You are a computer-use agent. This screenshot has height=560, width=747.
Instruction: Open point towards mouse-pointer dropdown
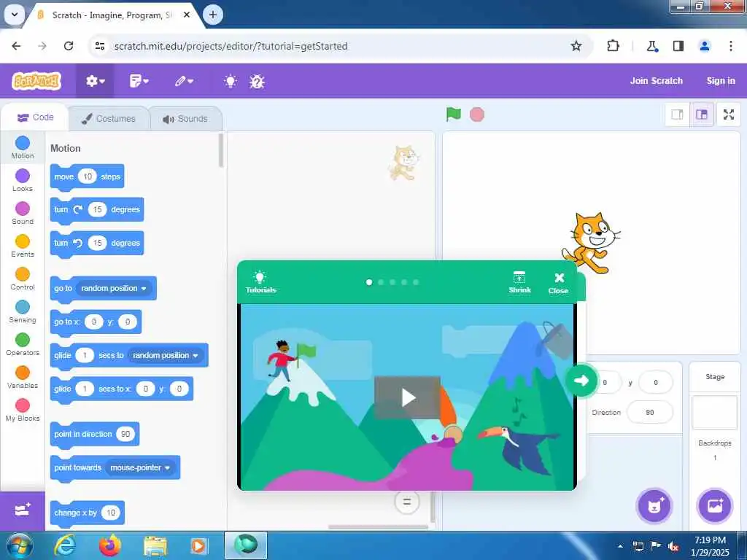tap(140, 467)
